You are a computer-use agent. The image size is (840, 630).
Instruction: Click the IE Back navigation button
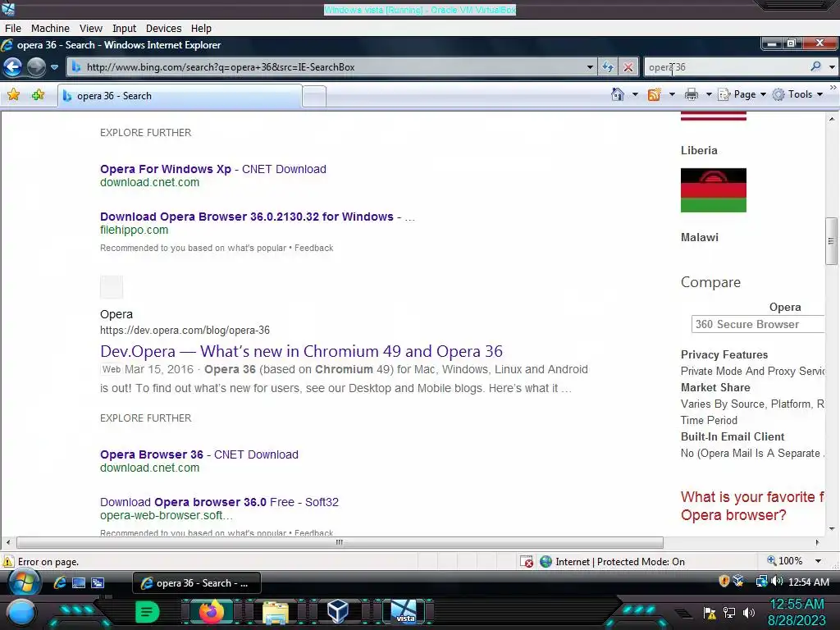(x=13, y=67)
